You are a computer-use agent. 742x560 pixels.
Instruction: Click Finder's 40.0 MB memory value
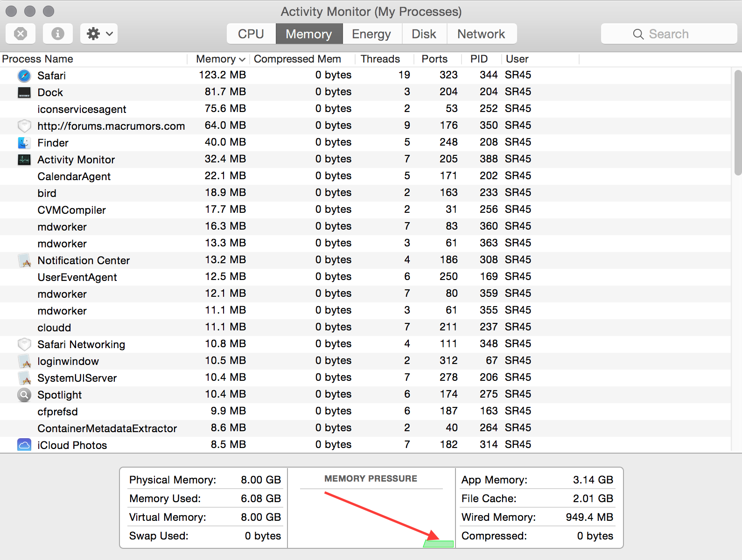[x=225, y=142]
